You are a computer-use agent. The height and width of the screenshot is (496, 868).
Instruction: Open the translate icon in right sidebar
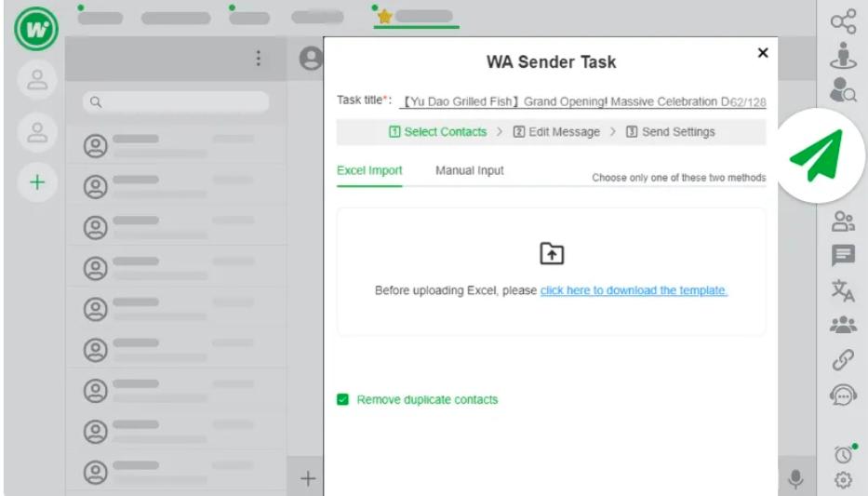pyautogui.click(x=843, y=290)
